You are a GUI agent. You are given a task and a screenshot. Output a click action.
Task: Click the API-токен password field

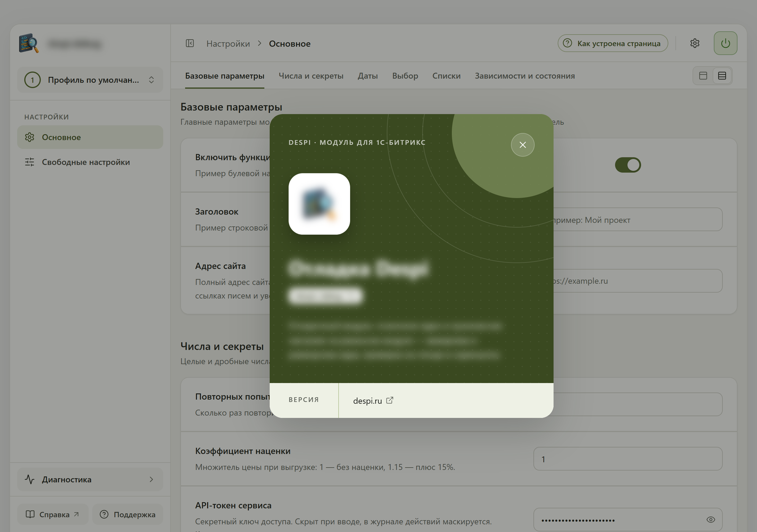pos(628,520)
